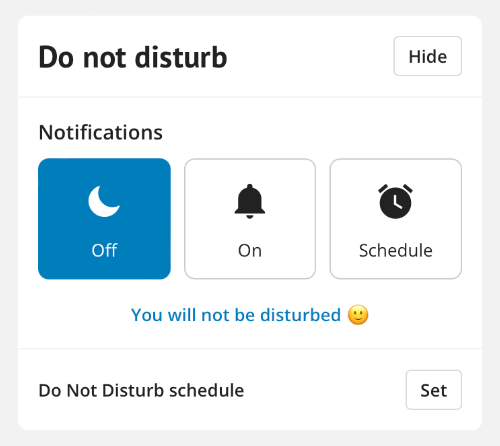The width and height of the screenshot is (500, 446).
Task: Click the "Schedule" label under the clock
Action: pos(396,250)
